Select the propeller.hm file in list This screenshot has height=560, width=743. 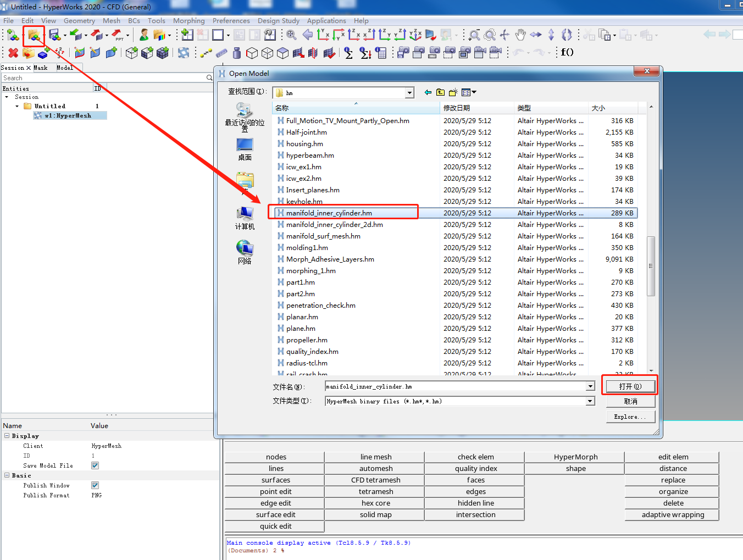point(307,340)
